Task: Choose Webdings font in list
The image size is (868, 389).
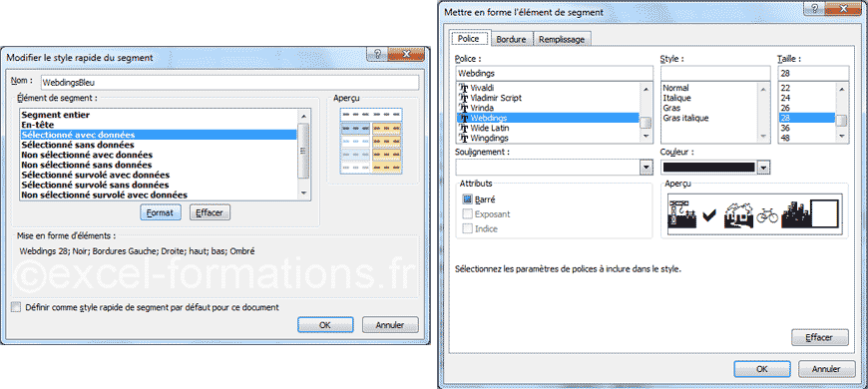Action: click(x=548, y=118)
